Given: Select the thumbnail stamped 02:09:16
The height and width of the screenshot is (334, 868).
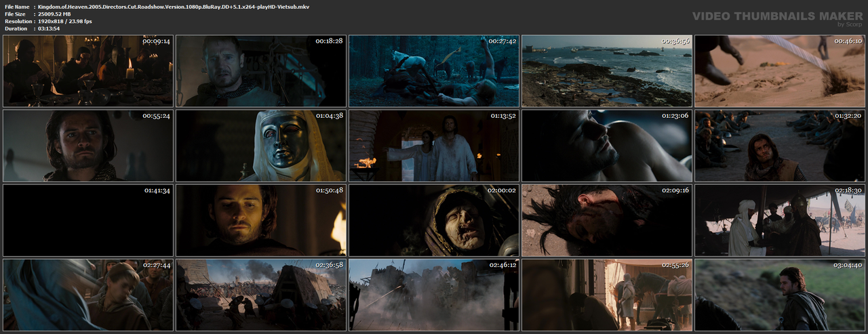Looking at the screenshot, I should coord(607,220).
